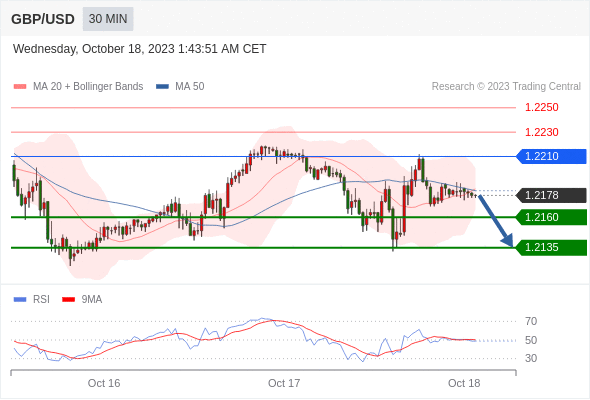
Task: Click the 30 MIN timeframe button
Action: [x=108, y=19]
